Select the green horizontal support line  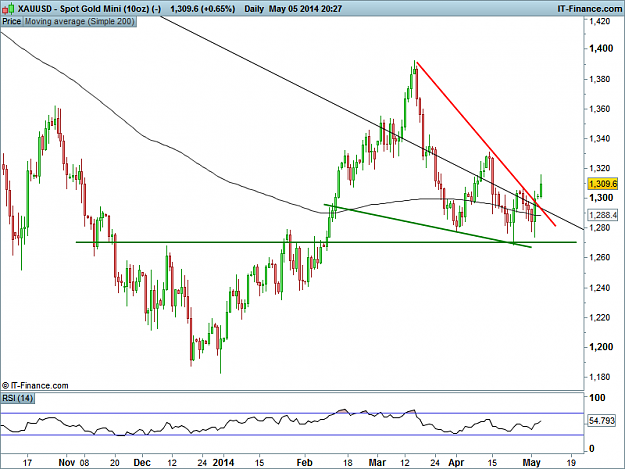coord(326,242)
